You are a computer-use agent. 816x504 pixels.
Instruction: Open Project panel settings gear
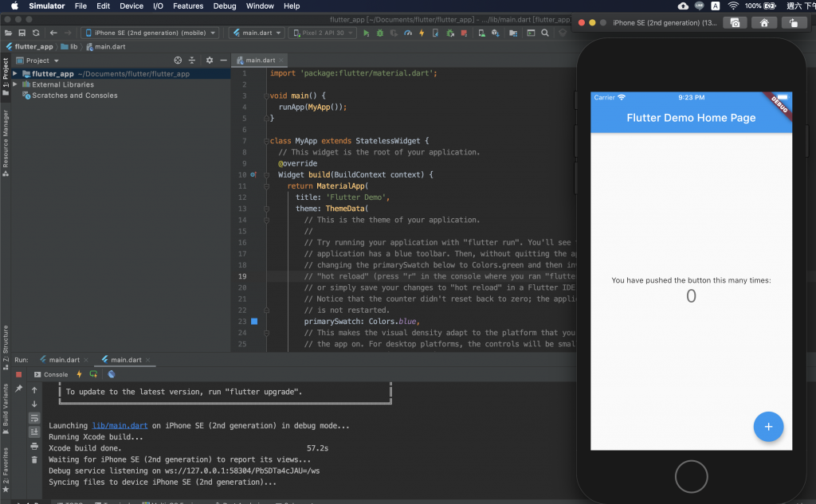click(210, 61)
